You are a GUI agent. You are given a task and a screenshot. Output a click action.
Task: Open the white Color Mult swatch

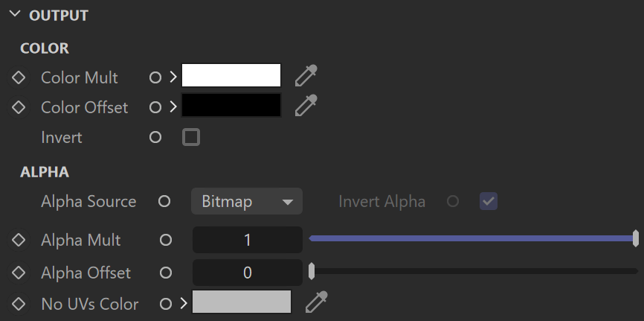(x=231, y=75)
